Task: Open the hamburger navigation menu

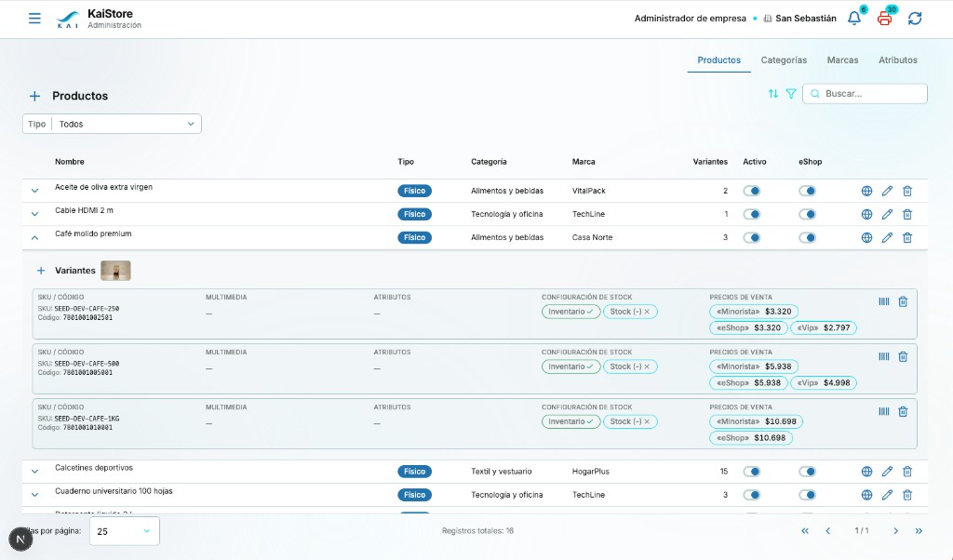Action: click(x=34, y=19)
